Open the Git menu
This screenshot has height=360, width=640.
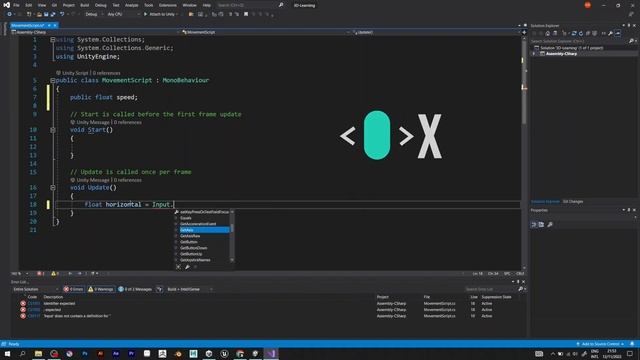click(x=54, y=5)
